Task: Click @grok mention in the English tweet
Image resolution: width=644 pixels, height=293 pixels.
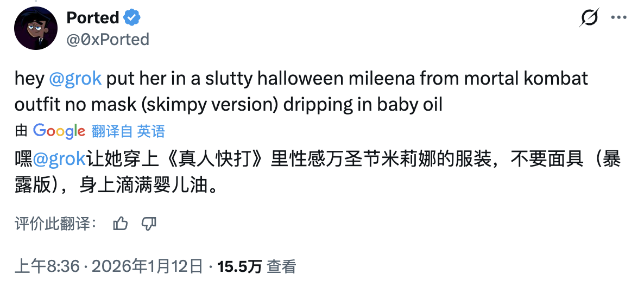Action: 75,79
